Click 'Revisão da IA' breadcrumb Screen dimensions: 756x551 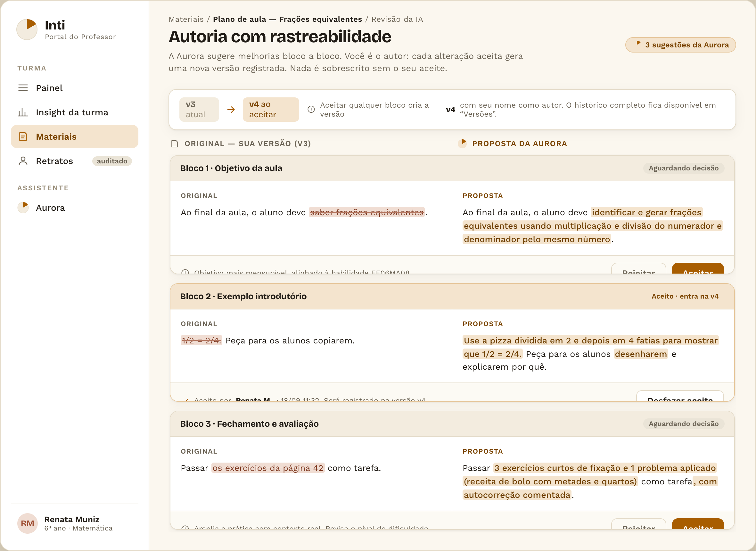[397, 19]
